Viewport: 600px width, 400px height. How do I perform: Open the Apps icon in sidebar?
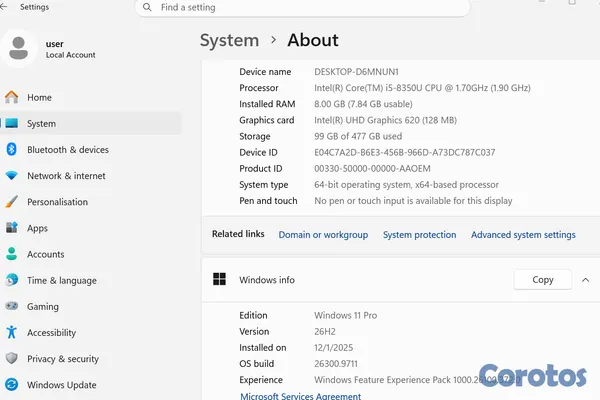[x=11, y=228]
